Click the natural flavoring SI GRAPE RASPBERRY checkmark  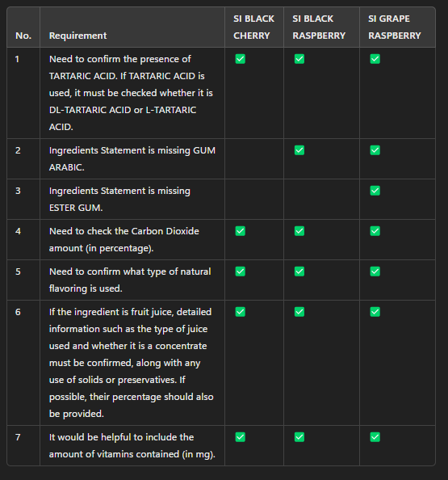click(375, 272)
